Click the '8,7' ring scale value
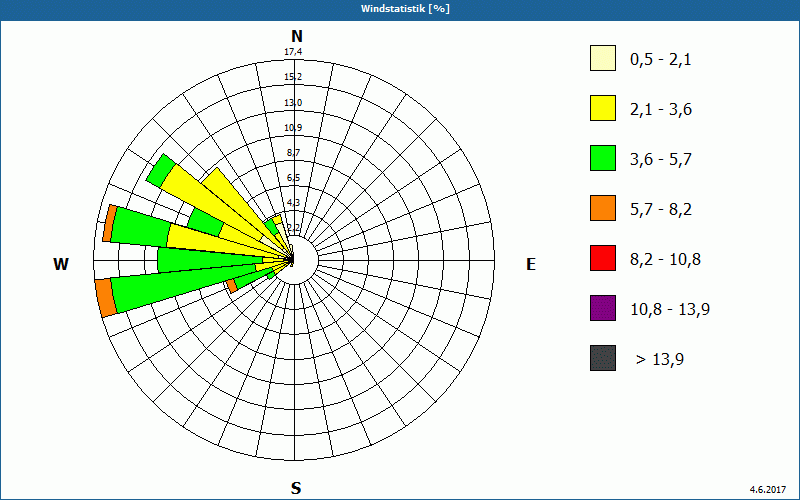Viewport: 800px width, 500px height. pos(293,153)
